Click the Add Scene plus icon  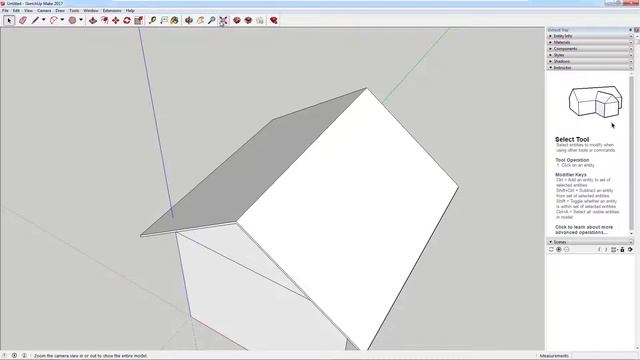click(x=559, y=249)
